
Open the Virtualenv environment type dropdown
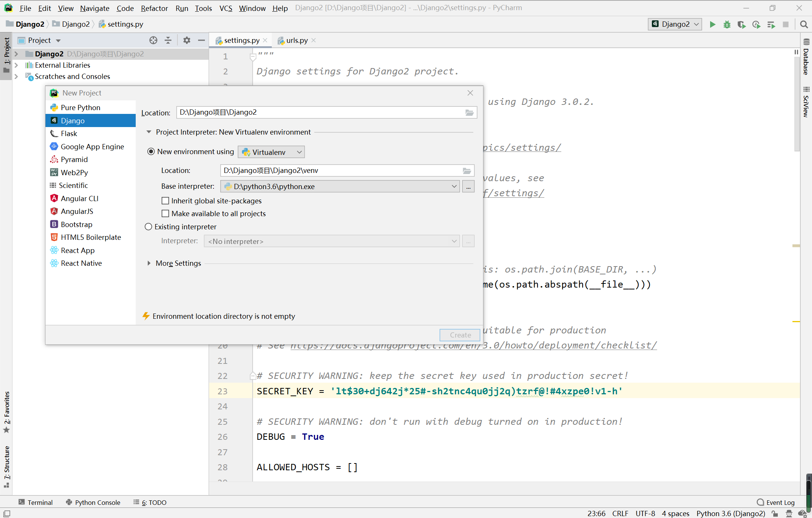tap(271, 152)
